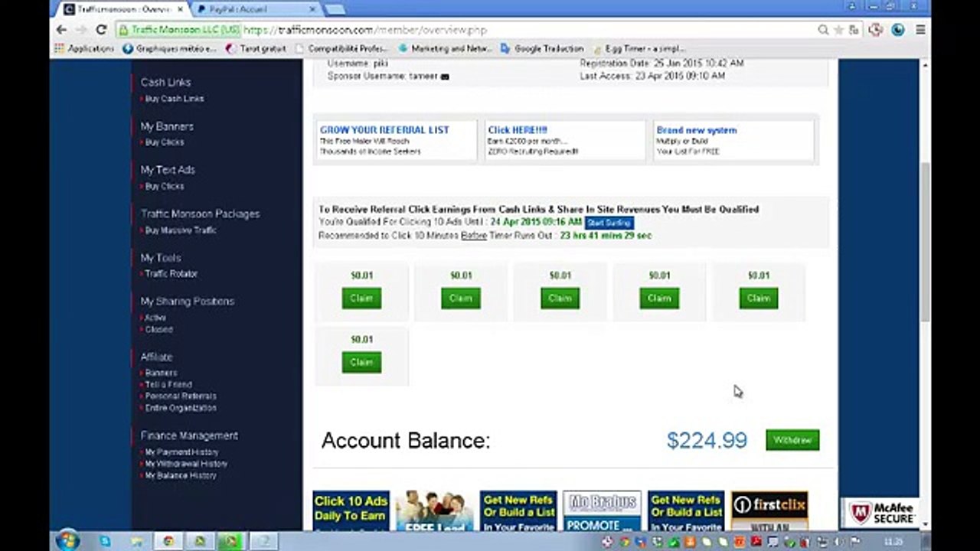The image size is (980, 551).
Task: Click Buy Cash Links in sidebar
Action: point(175,99)
